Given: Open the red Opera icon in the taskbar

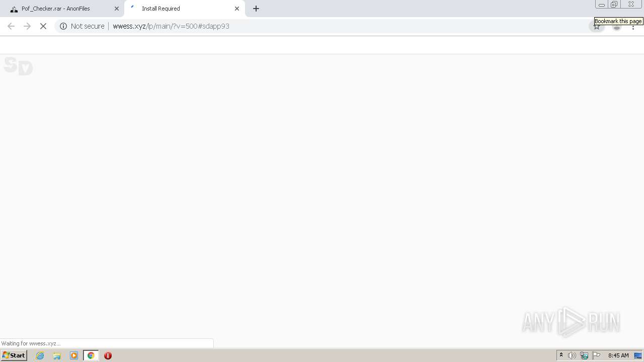Looking at the screenshot, I should (108, 355).
